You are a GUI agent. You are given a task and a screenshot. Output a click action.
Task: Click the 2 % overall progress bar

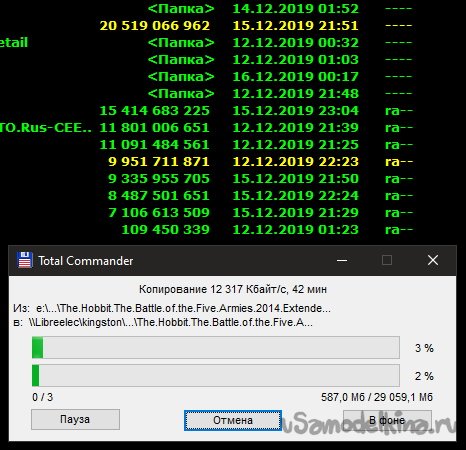click(x=216, y=376)
